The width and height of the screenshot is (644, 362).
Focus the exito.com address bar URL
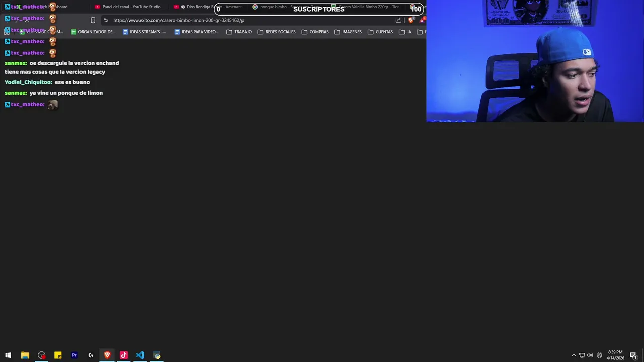[179, 20]
